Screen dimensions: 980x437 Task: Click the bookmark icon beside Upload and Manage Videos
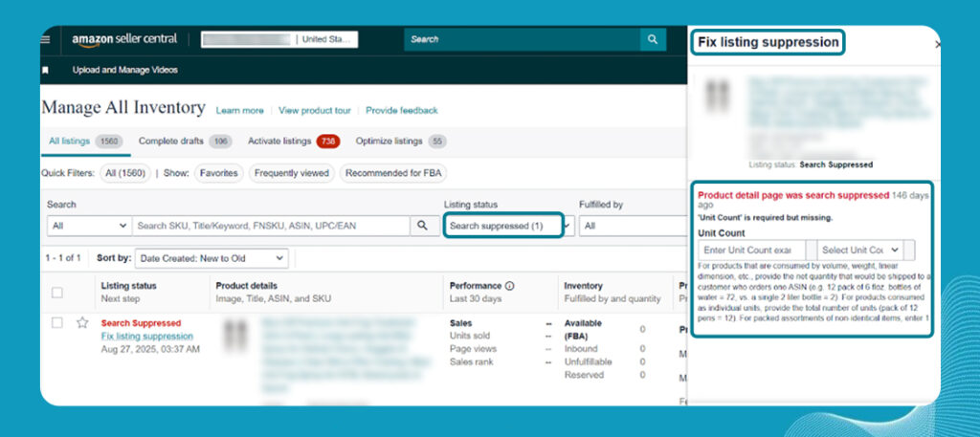(x=45, y=70)
